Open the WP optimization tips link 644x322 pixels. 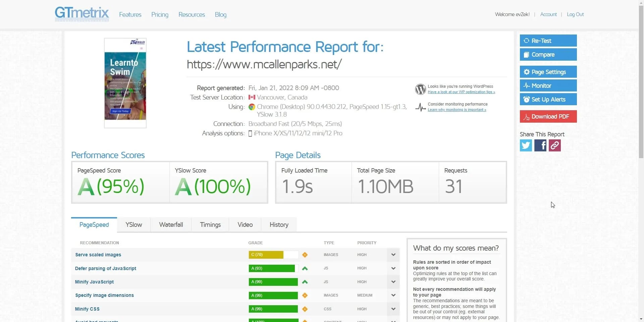[461, 92]
